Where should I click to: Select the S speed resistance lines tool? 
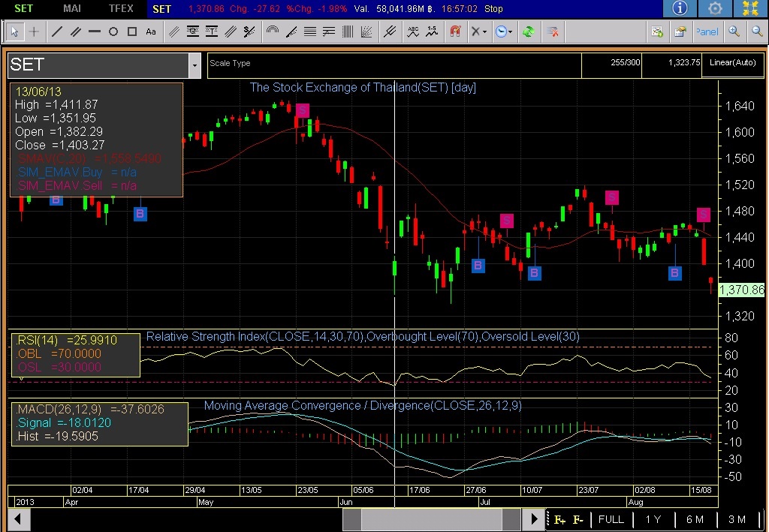coord(249,32)
